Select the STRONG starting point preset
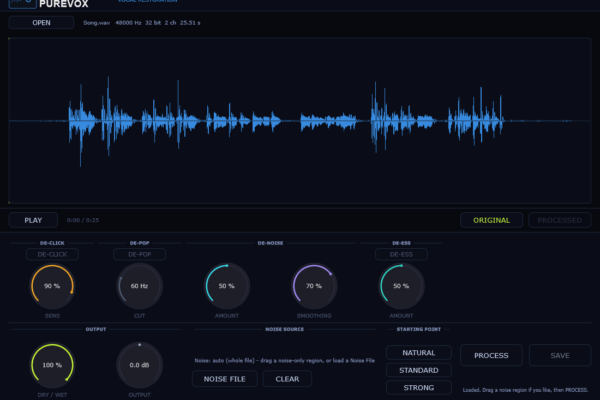Image resolution: width=600 pixels, height=400 pixels. [x=419, y=387]
